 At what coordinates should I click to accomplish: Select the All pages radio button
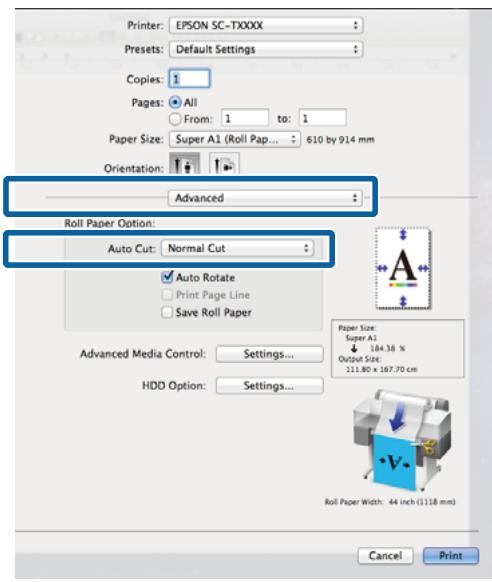coord(175,102)
